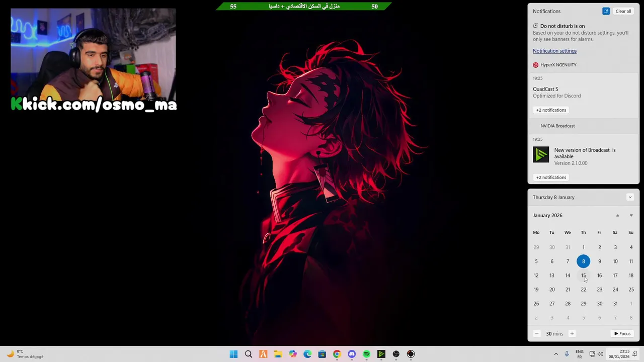
Task: Open the Microsoft Store taskbar icon
Action: (x=322, y=354)
